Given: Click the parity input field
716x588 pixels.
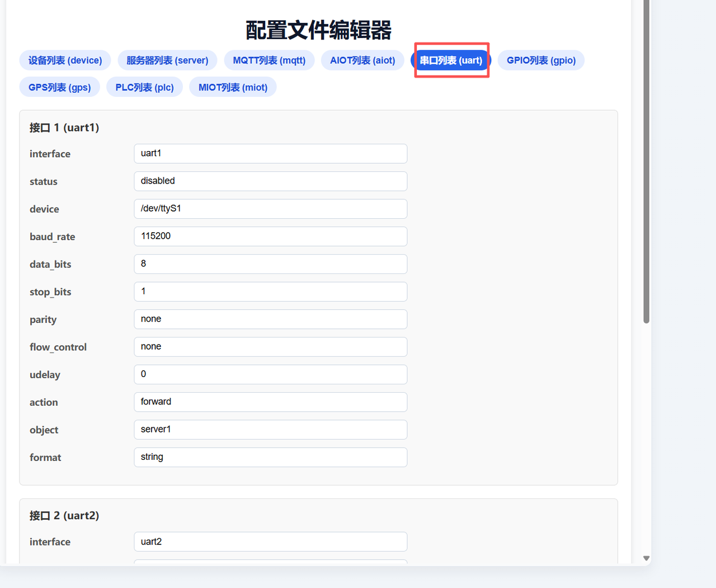Looking at the screenshot, I should pyautogui.click(x=270, y=319).
